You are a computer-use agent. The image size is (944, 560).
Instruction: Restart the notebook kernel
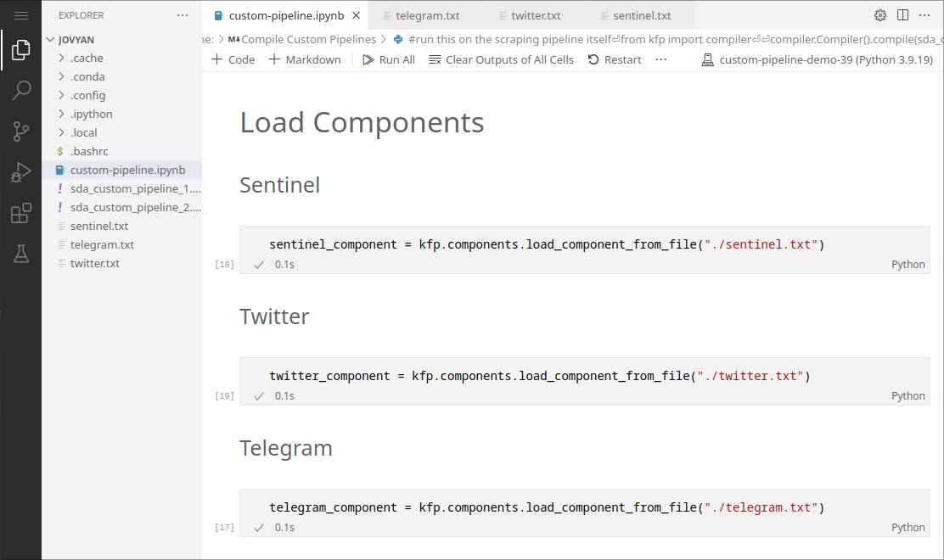pyautogui.click(x=615, y=59)
